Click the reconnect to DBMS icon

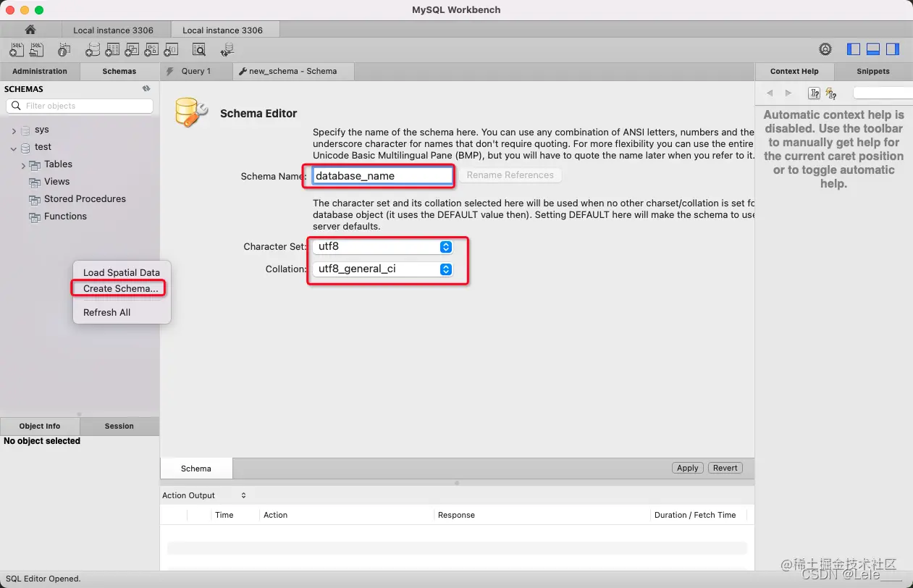tap(228, 50)
